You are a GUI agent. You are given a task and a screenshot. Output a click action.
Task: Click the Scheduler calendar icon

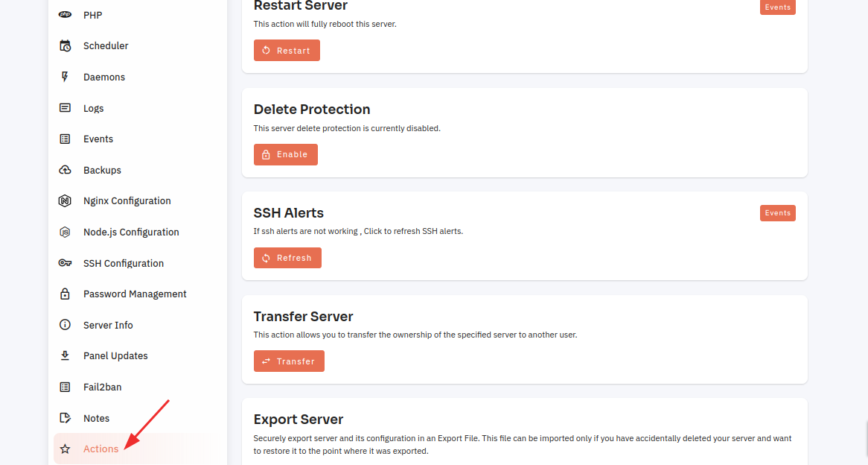[x=65, y=46]
